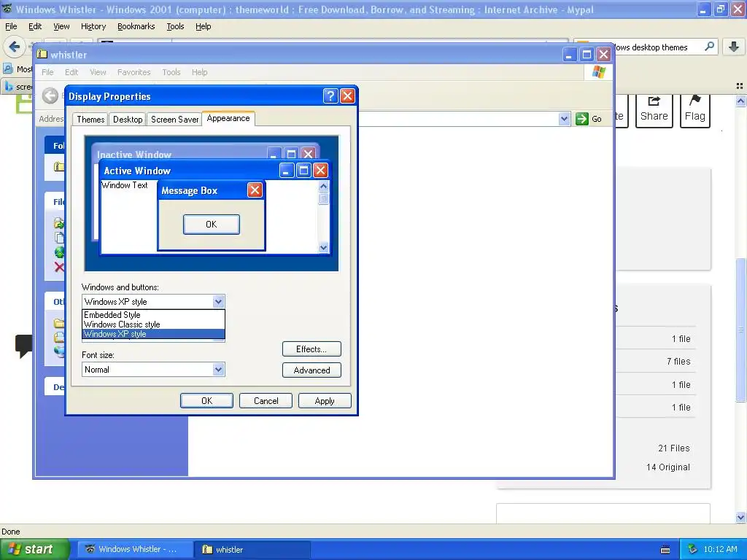
Task: Click OK at Display Properties bottom
Action: point(206,401)
